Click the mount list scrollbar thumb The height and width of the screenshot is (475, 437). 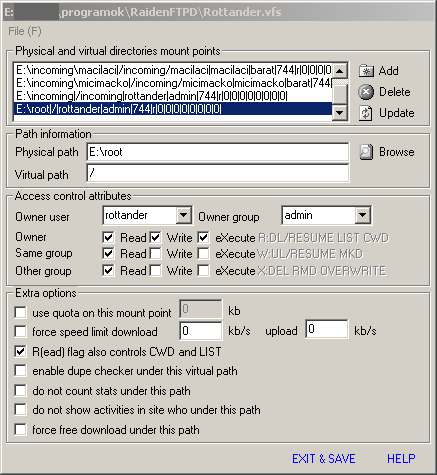[340, 94]
